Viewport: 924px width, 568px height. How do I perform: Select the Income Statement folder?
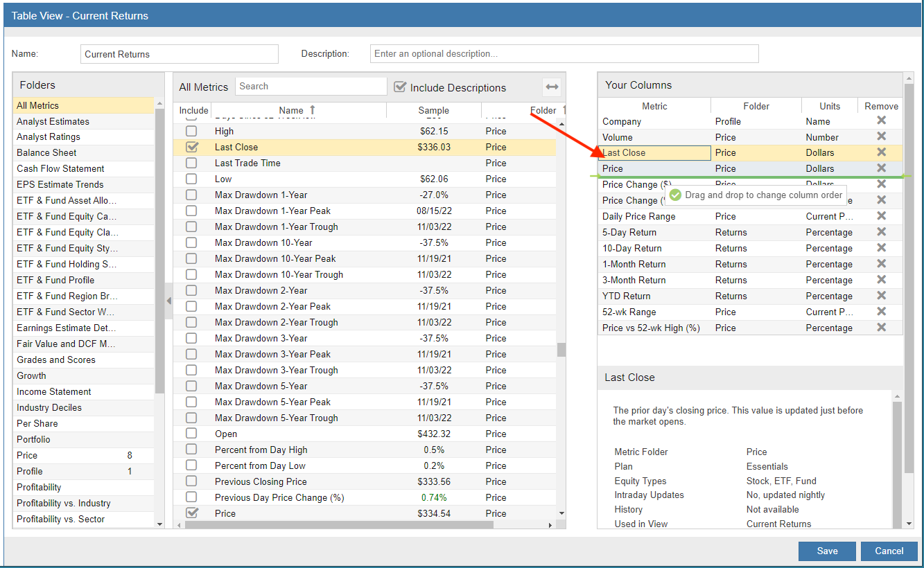point(54,392)
